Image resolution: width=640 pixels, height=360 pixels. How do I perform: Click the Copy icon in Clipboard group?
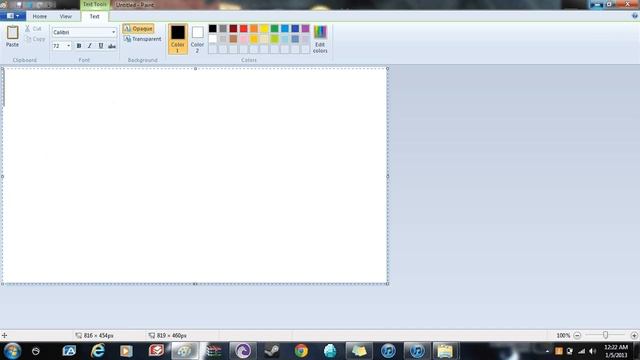pos(28,39)
